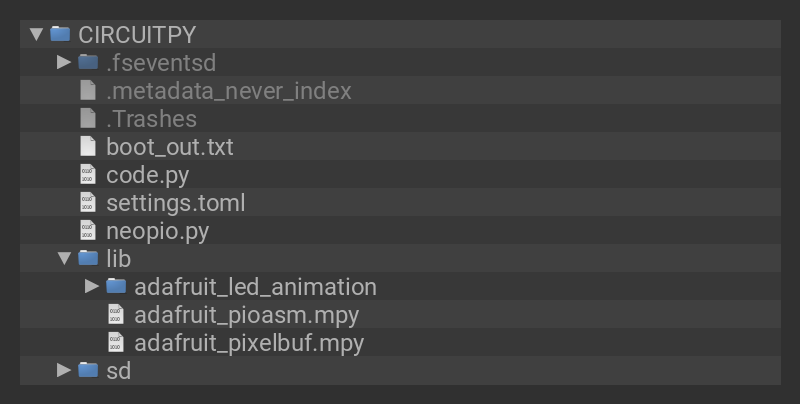Click the settings.toml file icon
The image size is (800, 404).
88,202
